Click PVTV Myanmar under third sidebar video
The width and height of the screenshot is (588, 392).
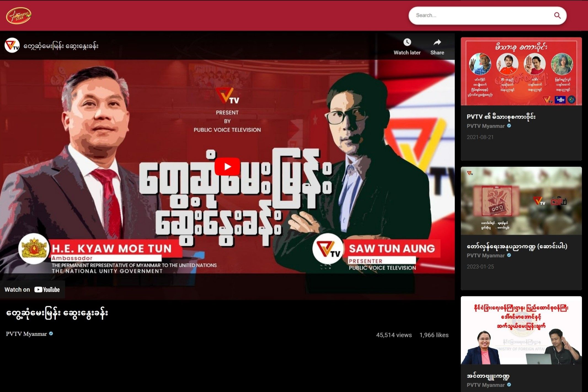tap(485, 385)
